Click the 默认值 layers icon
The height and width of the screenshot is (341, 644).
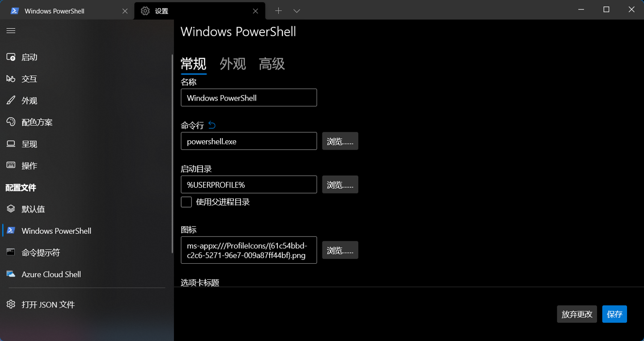point(11,209)
